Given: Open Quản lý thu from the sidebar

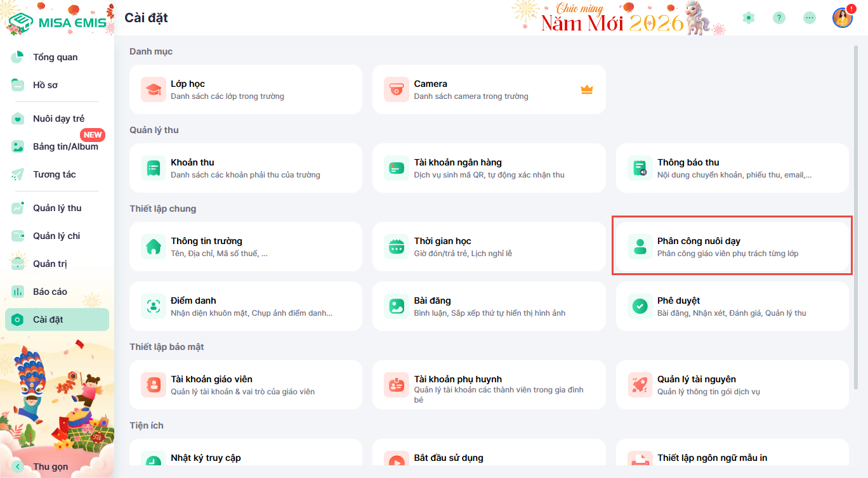Looking at the screenshot, I should [57, 208].
